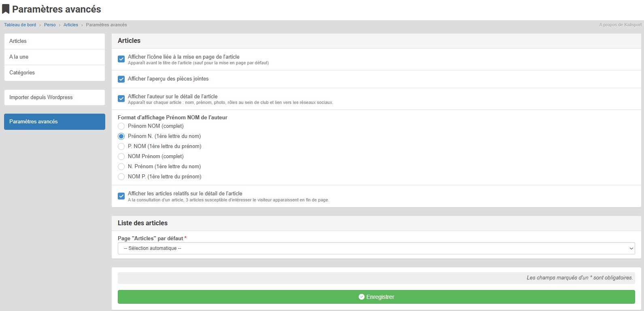
Task: Open the Articles sidebar menu item
Action: point(54,41)
